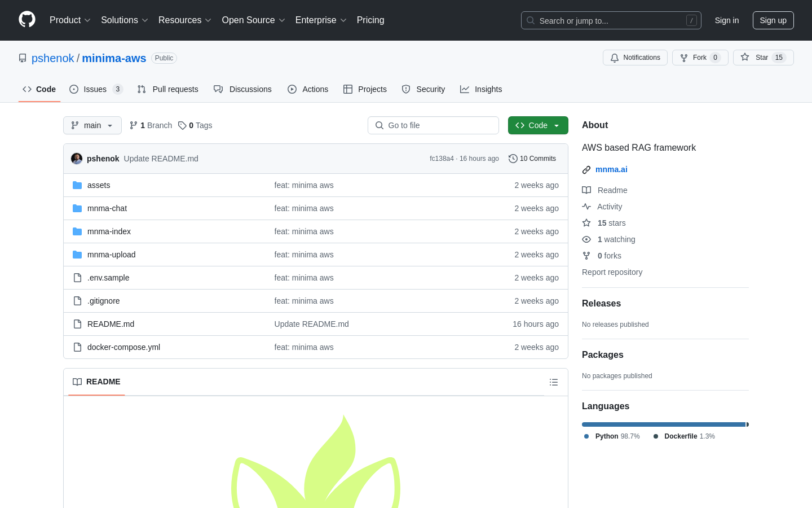The height and width of the screenshot is (508, 812).
Task: Click the eye icon beside 1 watching
Action: tap(586, 239)
